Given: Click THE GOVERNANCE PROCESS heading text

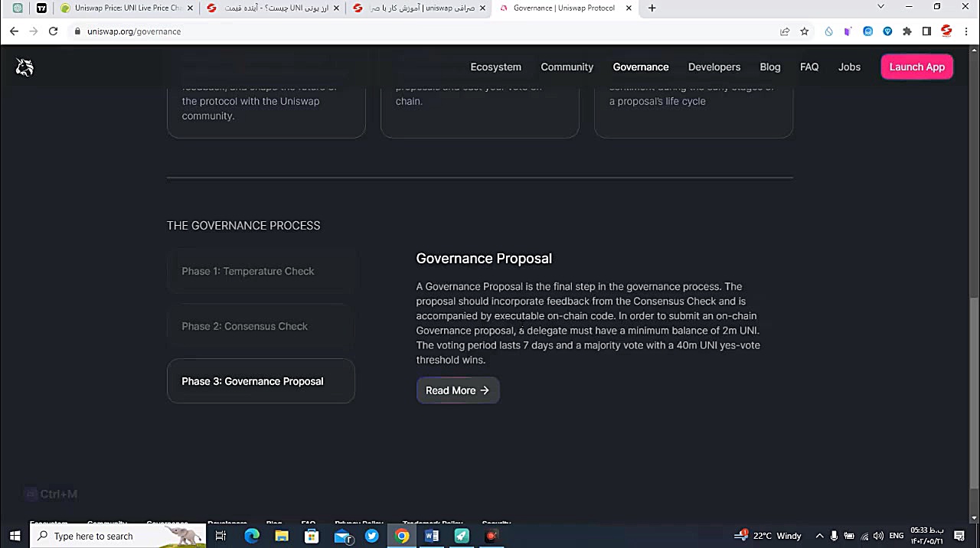Looking at the screenshot, I should coord(243,226).
